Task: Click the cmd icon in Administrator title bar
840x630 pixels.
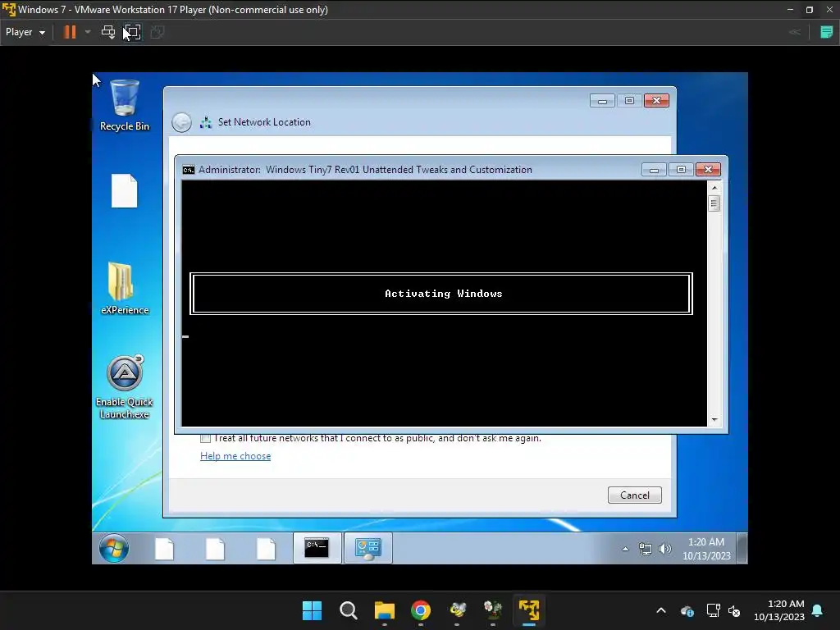Action: (x=188, y=170)
